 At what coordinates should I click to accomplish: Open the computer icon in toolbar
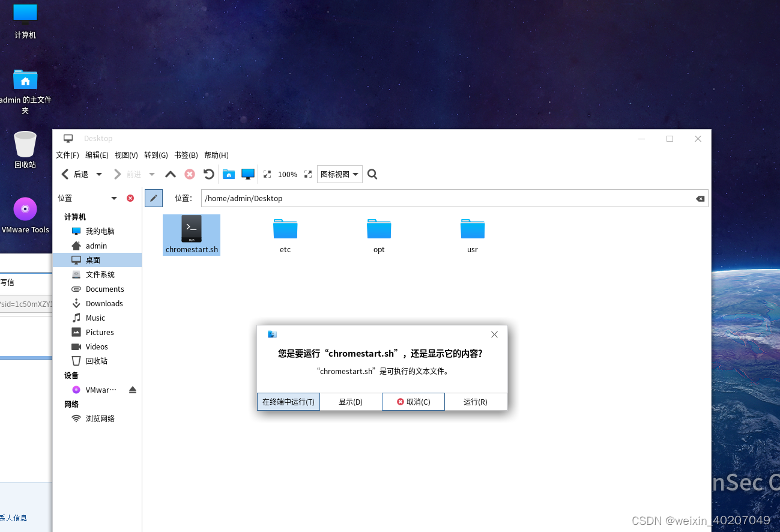pos(248,174)
